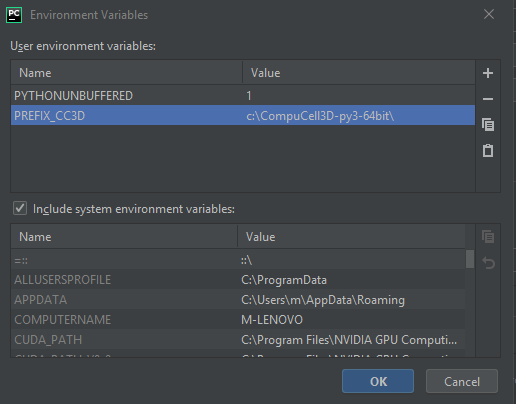Select the COMPUTERNAME system variable
Viewport: 516px width, 404px height.
pyautogui.click(x=63, y=320)
